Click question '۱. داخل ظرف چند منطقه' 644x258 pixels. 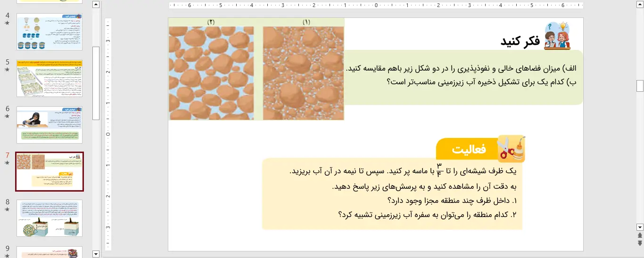click(x=453, y=201)
